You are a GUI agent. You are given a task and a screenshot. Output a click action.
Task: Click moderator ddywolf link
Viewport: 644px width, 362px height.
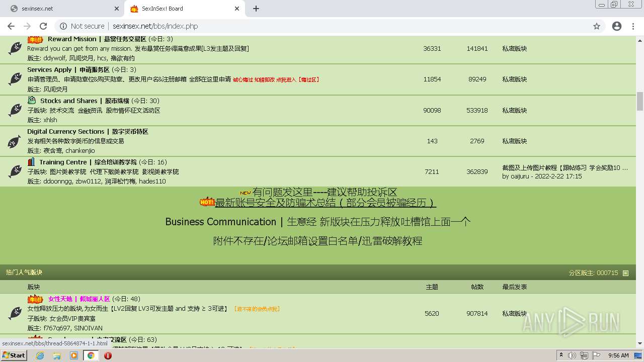(x=55, y=58)
